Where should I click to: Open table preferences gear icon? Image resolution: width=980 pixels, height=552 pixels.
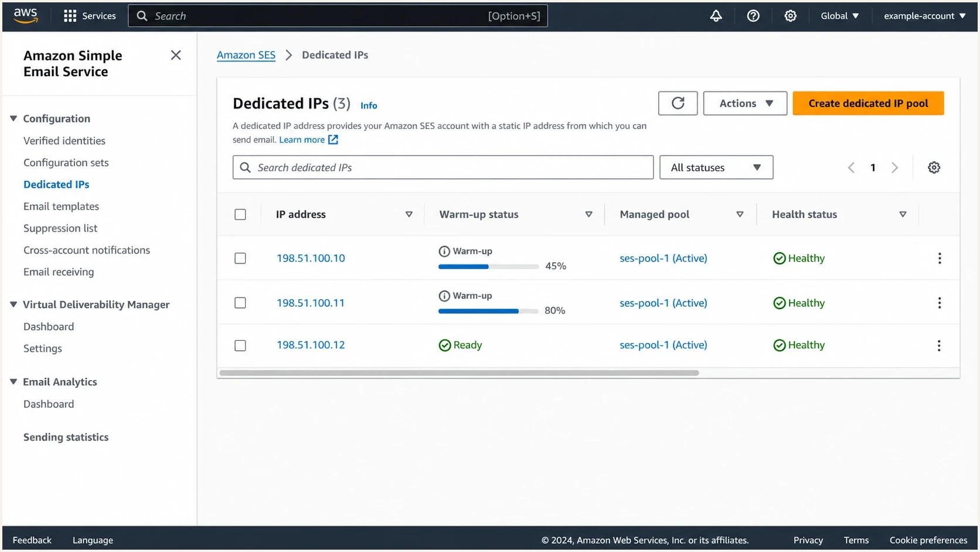[x=934, y=168]
